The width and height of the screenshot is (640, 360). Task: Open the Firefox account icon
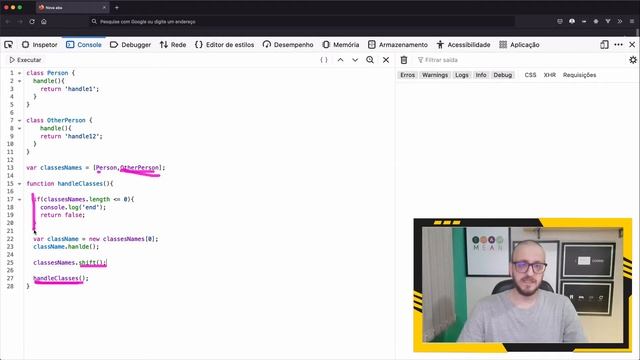click(x=572, y=21)
